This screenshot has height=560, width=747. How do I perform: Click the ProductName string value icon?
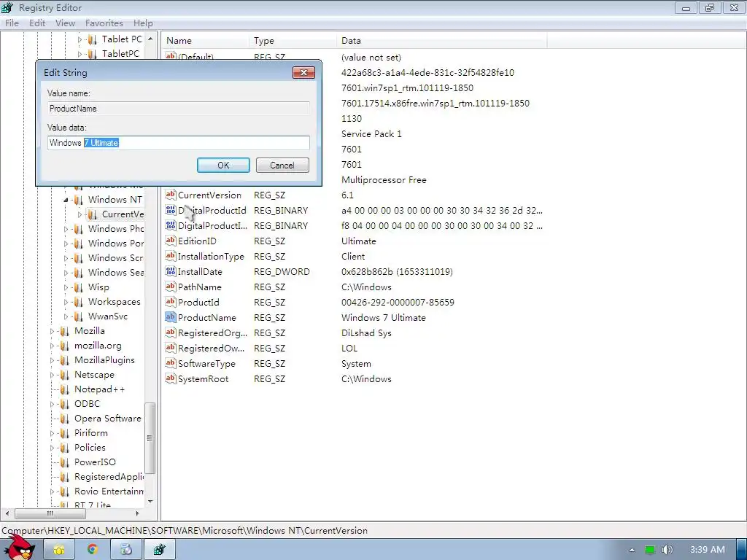[171, 317]
